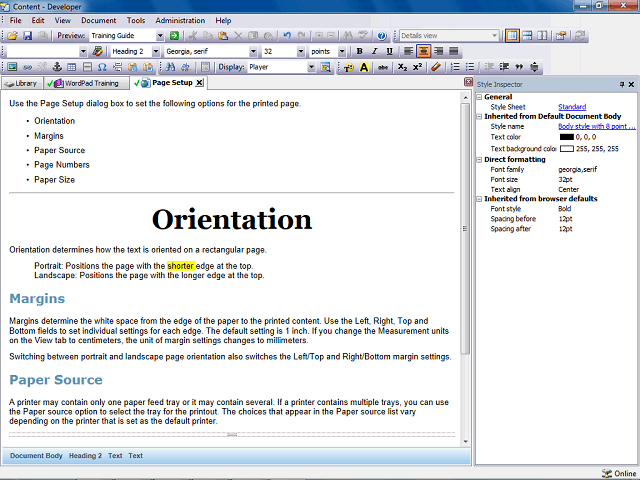This screenshot has height=480, width=640.
Task: Apply superscript formatting
Action: (417, 67)
